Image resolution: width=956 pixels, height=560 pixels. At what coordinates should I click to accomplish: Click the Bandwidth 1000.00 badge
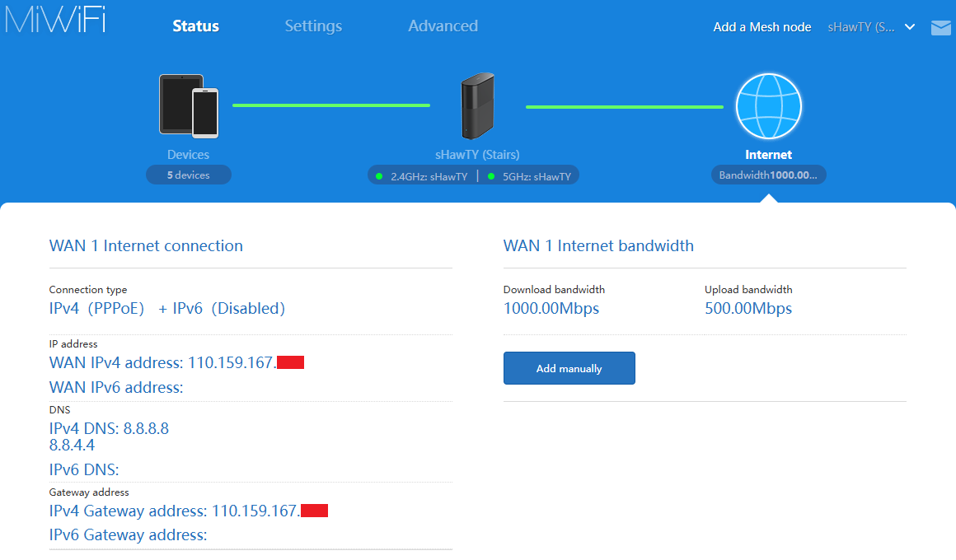coord(768,175)
